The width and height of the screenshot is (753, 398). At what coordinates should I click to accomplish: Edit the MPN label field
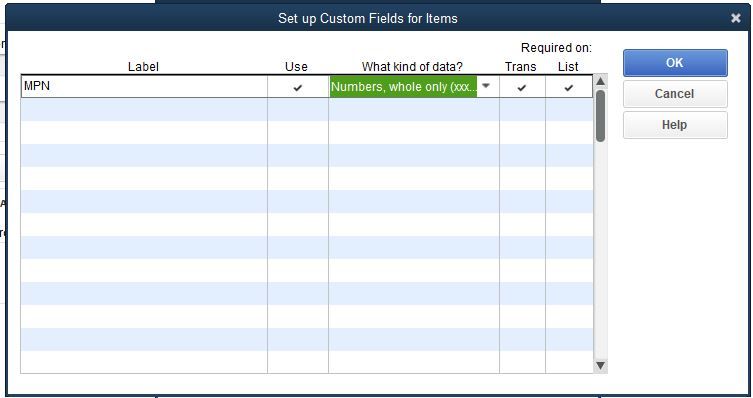point(144,86)
